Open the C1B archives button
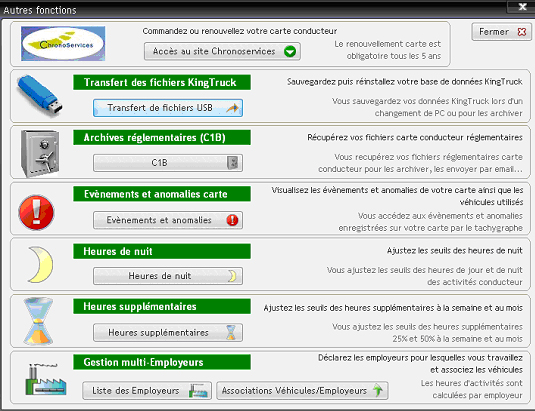 (168, 163)
